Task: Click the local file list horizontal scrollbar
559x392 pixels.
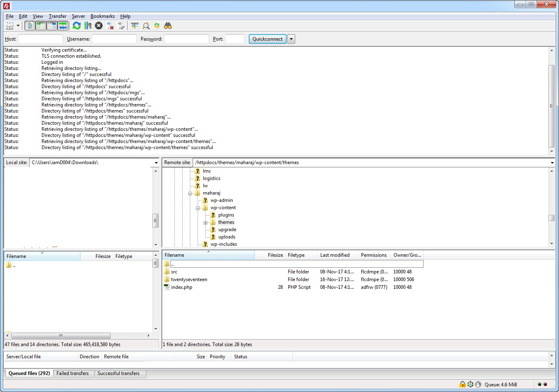Action: [x=61, y=336]
